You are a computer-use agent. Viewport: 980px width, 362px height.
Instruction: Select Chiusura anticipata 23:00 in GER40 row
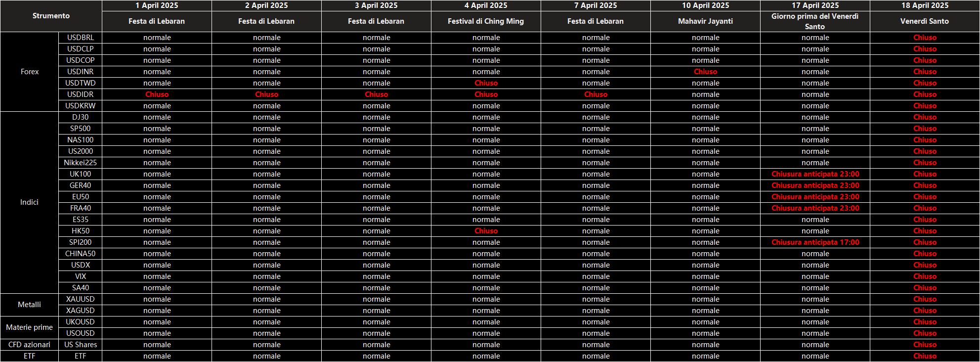815,185
